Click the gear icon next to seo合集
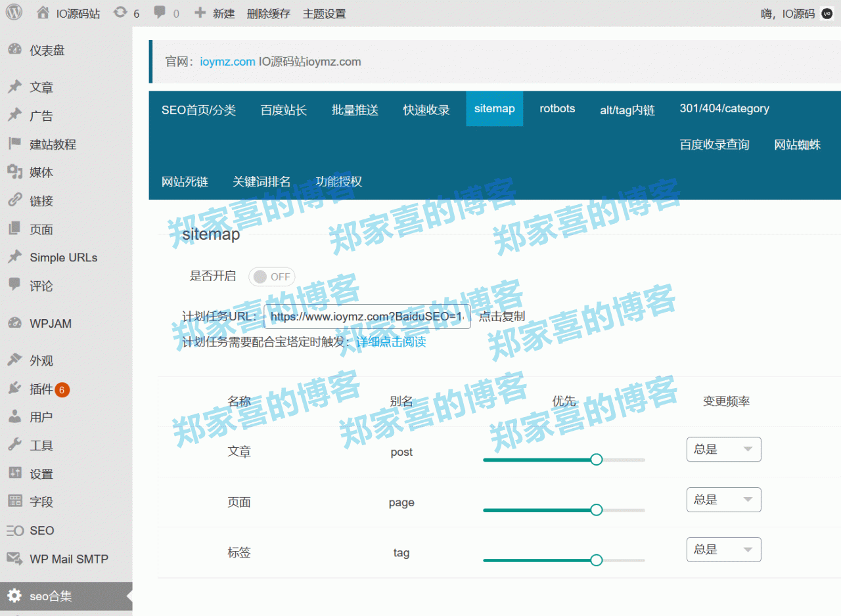Image resolution: width=841 pixels, height=616 pixels. (x=14, y=596)
